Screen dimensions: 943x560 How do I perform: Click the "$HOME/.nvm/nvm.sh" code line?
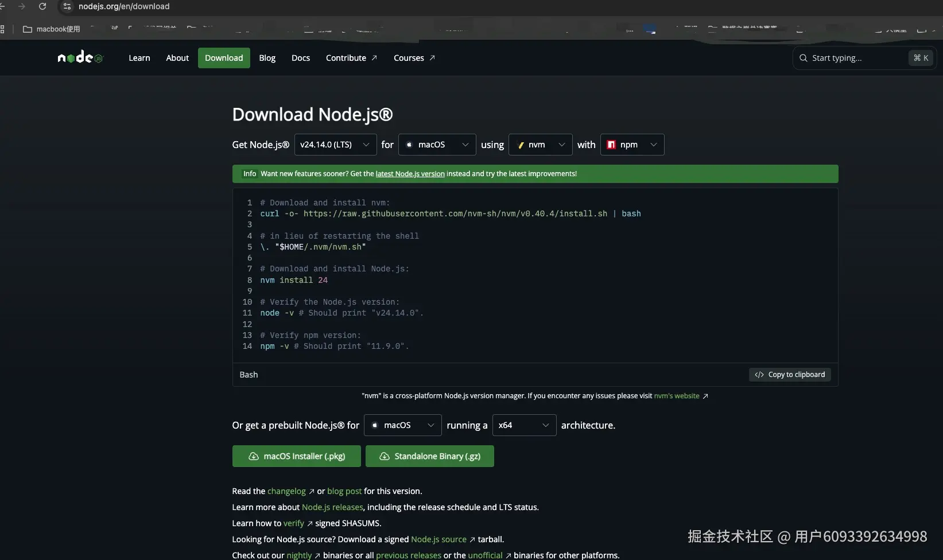[x=313, y=247]
